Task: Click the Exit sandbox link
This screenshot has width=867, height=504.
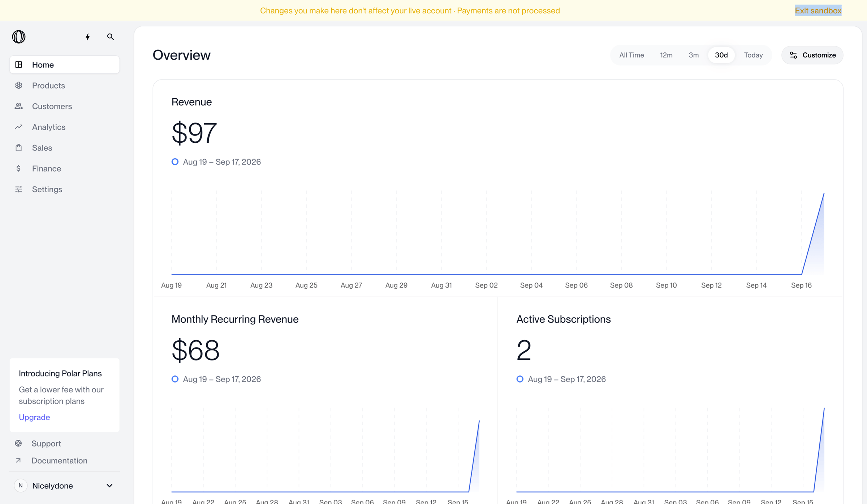Action: 818,10
